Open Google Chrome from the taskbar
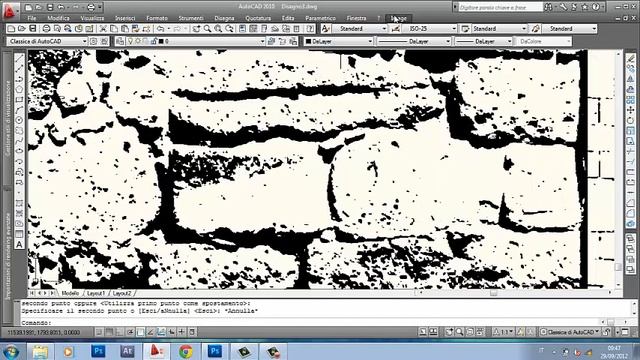Image resolution: width=640 pixels, height=360 pixels. tap(186, 351)
